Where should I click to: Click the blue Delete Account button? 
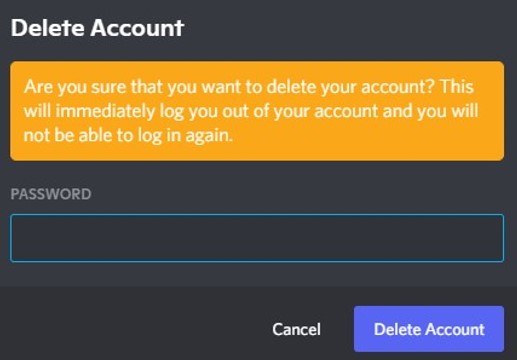point(429,329)
